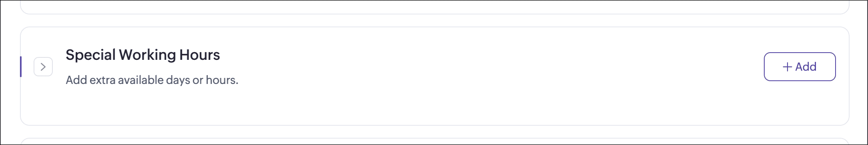Open the Special Working Hours card body
This screenshot has width=868, height=145.
(x=435, y=76)
